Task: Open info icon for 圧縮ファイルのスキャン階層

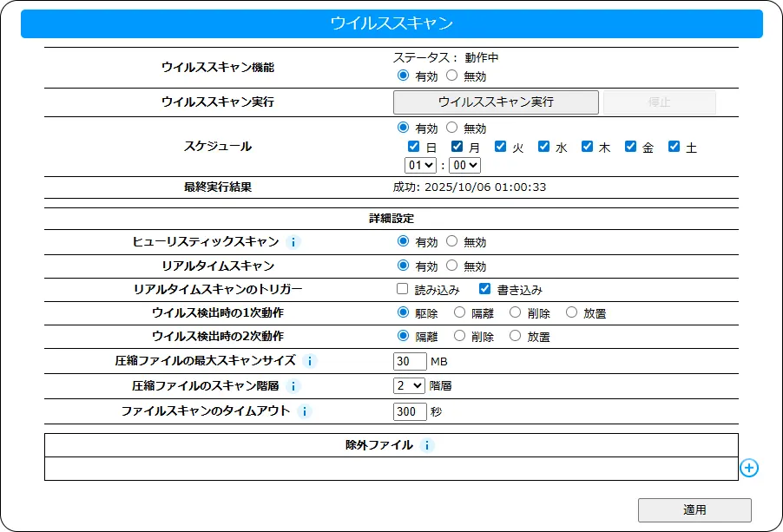Action: [293, 386]
